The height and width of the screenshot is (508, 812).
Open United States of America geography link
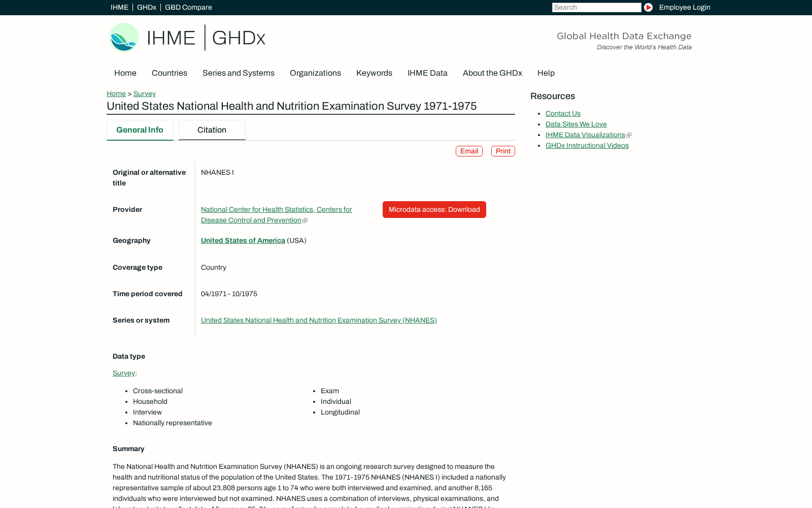pyautogui.click(x=243, y=240)
